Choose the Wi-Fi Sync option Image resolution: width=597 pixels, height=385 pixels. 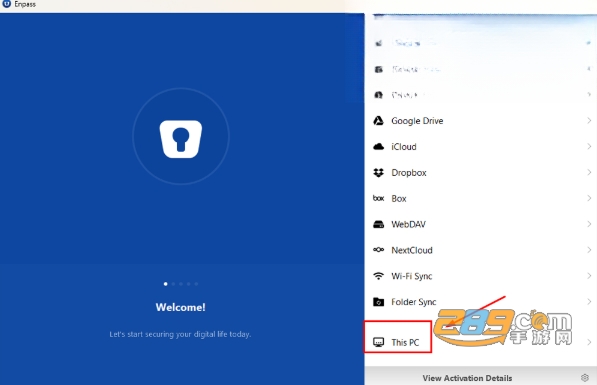(481, 276)
